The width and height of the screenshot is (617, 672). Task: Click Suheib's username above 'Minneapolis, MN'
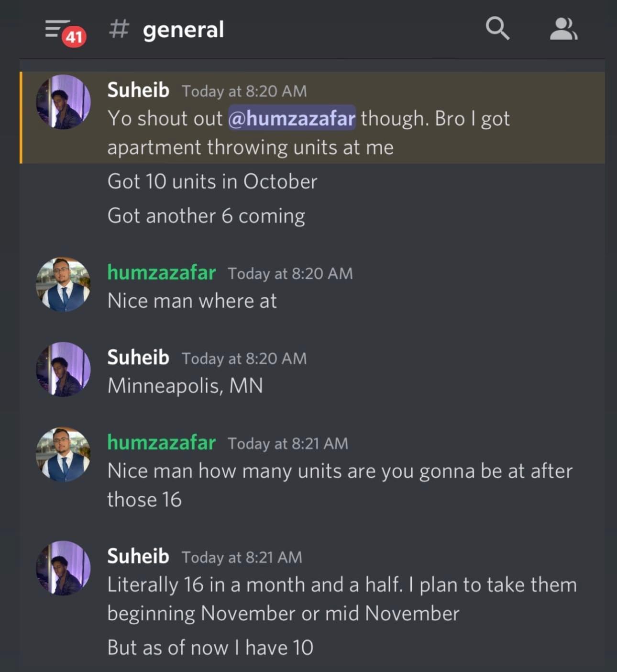pyautogui.click(x=138, y=358)
